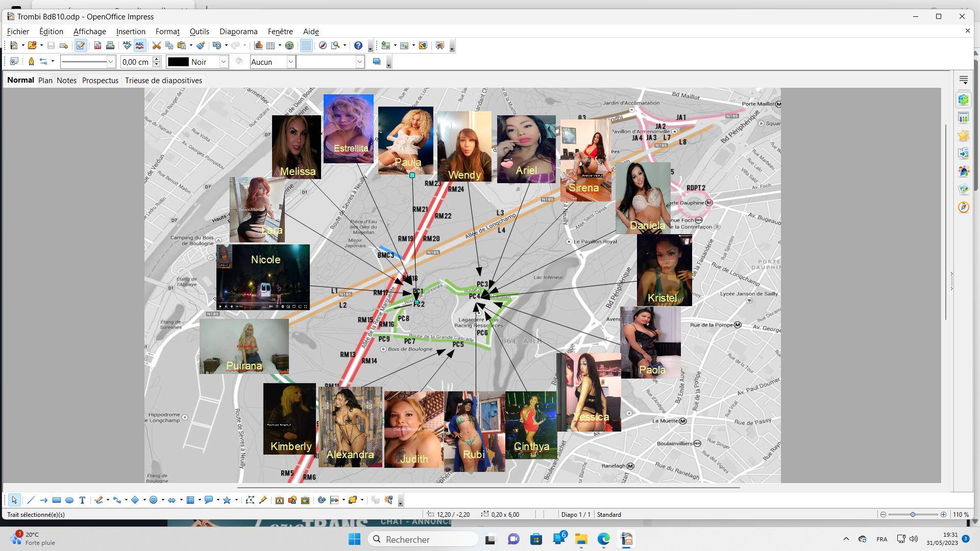
Task: Click the Export as PDF icon
Action: click(97, 45)
